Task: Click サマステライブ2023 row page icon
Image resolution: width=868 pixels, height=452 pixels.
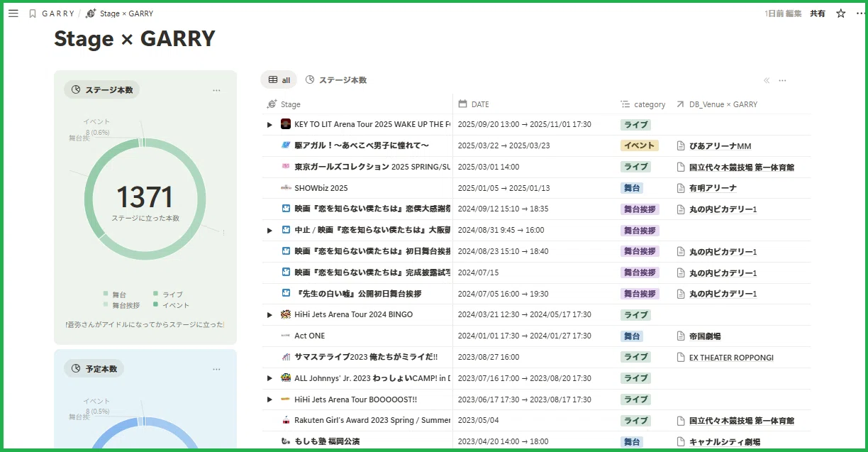Action: coord(286,357)
